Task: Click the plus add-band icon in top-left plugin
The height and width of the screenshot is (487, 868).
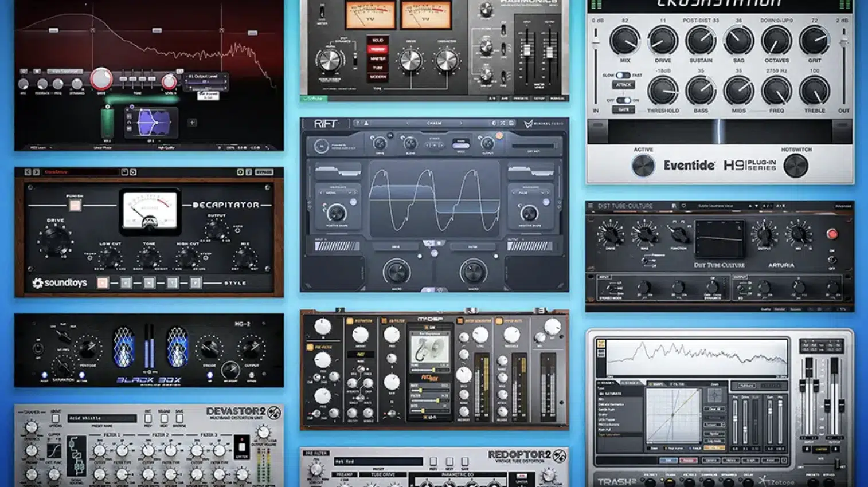Action: point(192,122)
